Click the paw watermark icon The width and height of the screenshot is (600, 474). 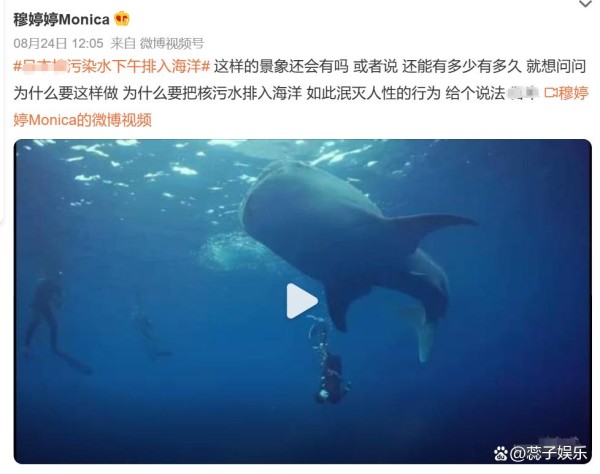coord(501,454)
